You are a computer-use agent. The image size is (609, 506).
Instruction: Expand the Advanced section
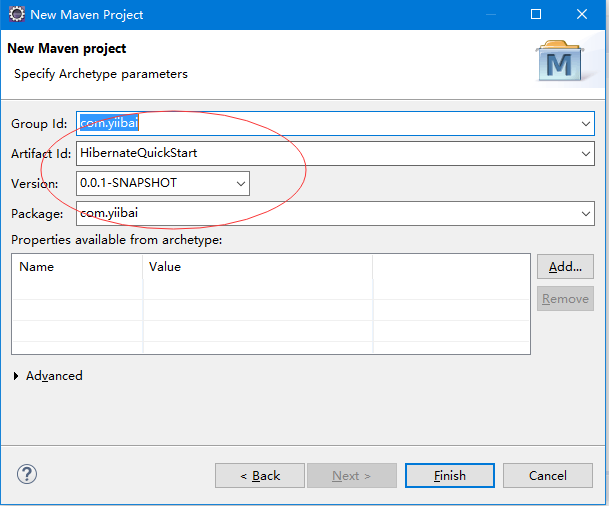pos(17,376)
